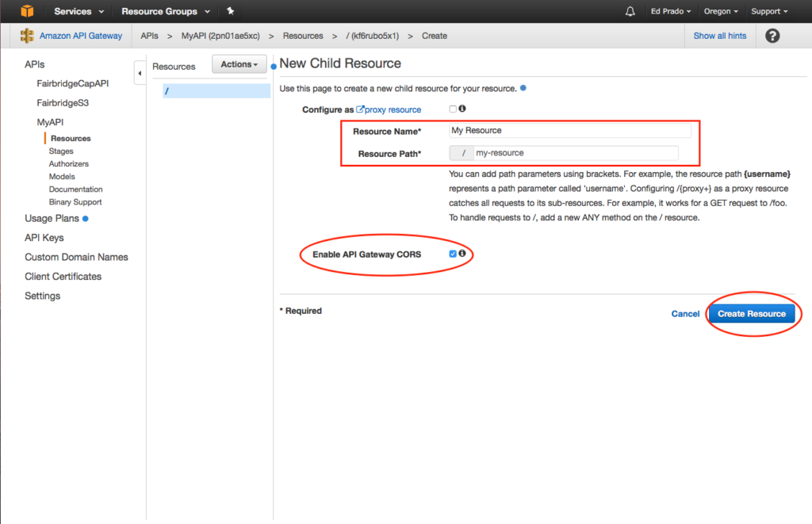Click the AWS cube logo icon

click(x=28, y=11)
